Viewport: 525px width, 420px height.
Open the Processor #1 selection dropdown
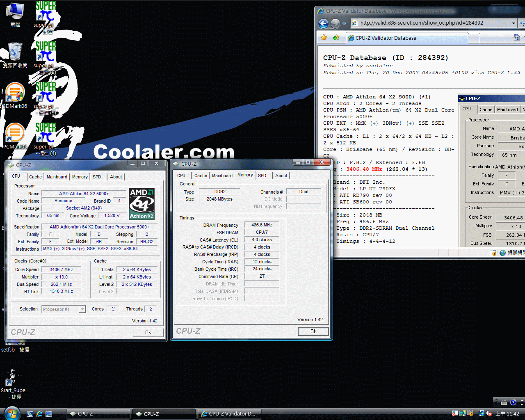click(x=64, y=309)
